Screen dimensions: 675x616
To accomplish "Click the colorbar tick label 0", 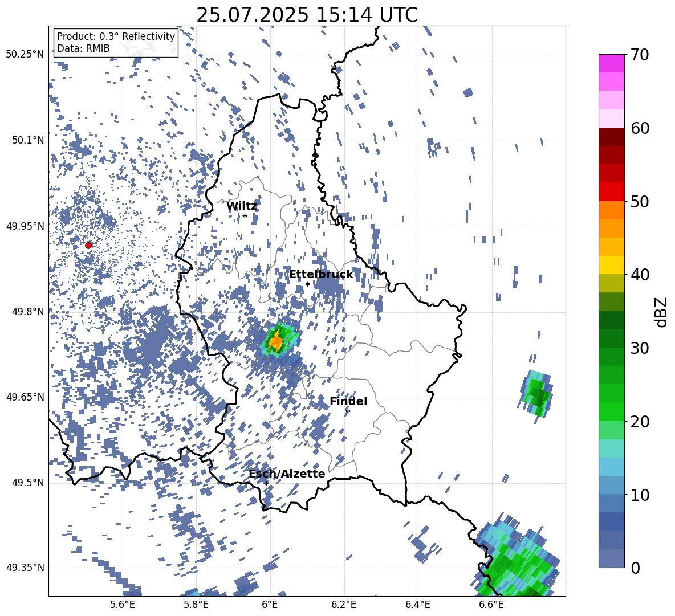I will pos(635,568).
